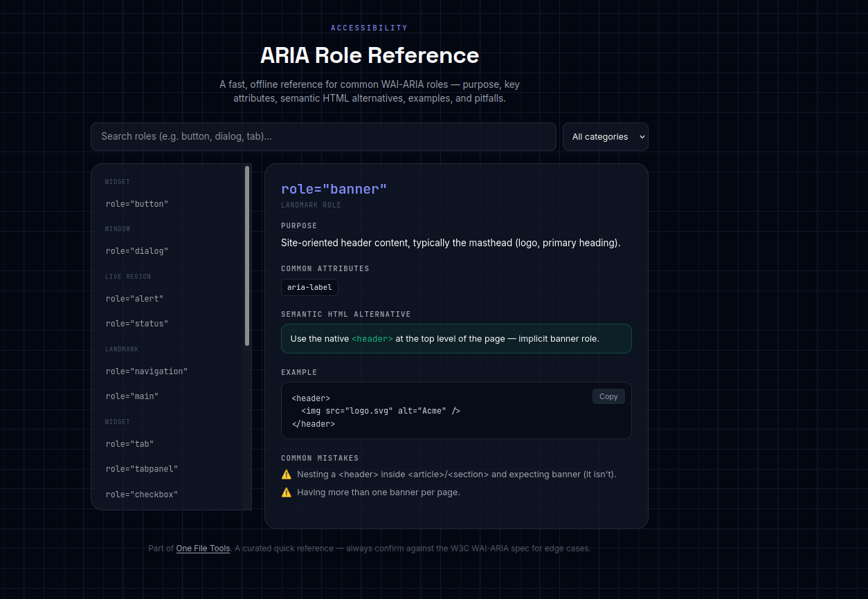868x599 pixels.
Task: Click the COMMON MISTAKES section heading
Action: (320, 459)
